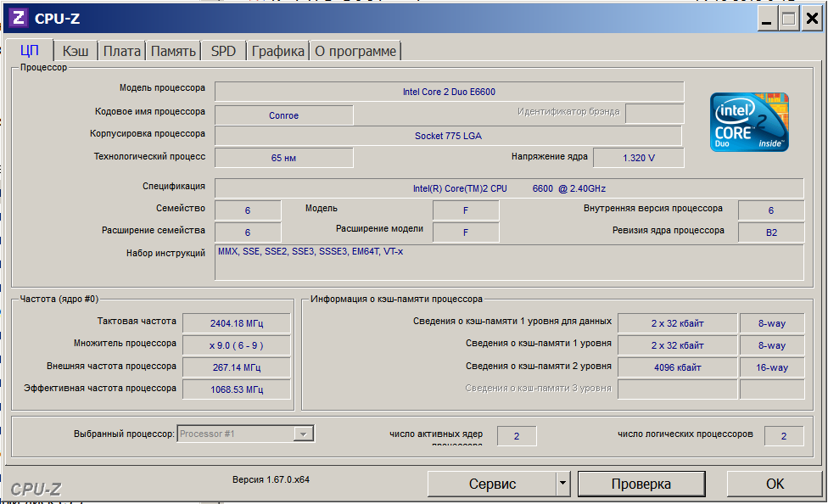Select the SPD tab
Image resolution: width=828 pixels, height=504 pixels.
223,51
